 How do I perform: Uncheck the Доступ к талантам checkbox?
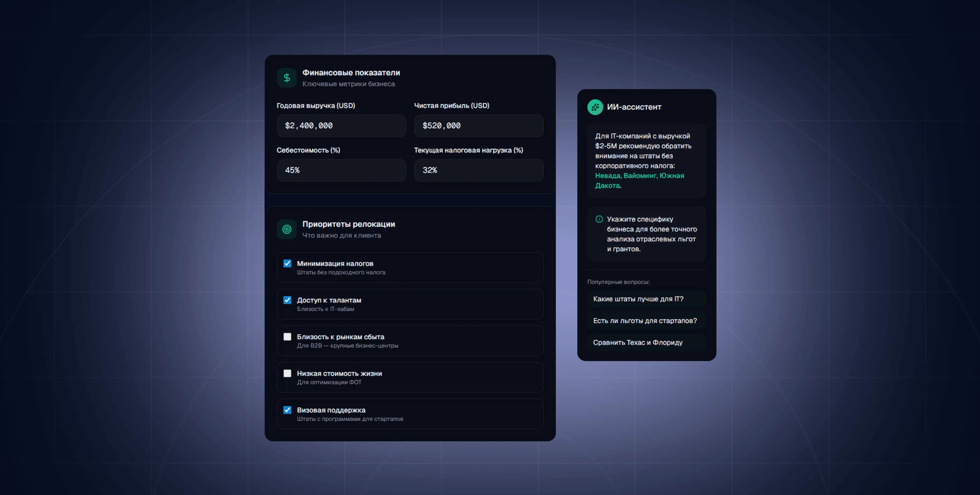(x=287, y=300)
